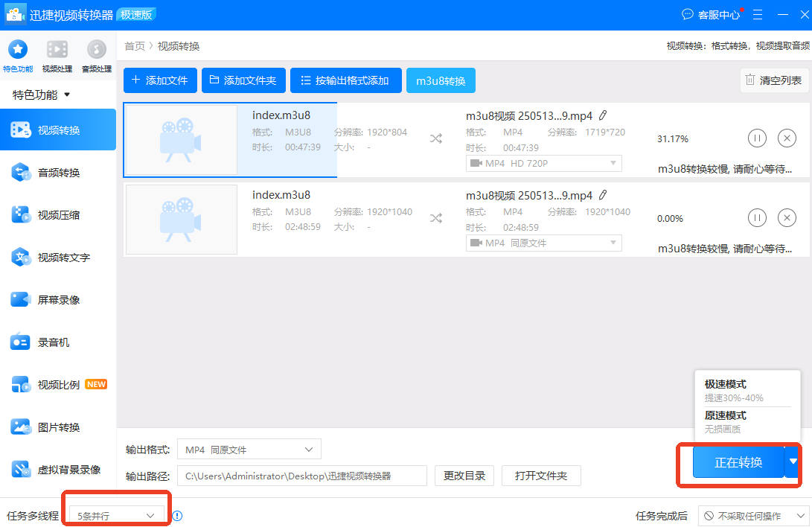Open the 输出格式 format dropdown
The width and height of the screenshot is (812, 527).
[x=249, y=449]
